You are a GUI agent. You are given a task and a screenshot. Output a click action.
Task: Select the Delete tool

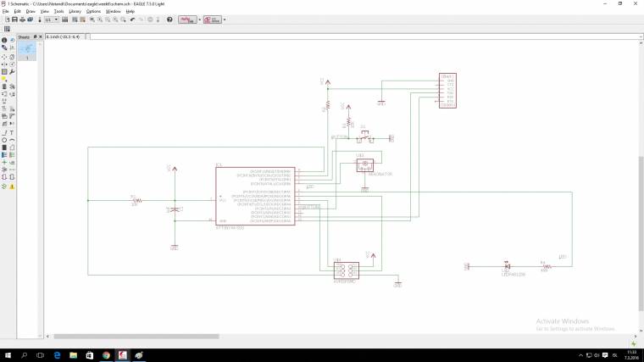point(4,86)
